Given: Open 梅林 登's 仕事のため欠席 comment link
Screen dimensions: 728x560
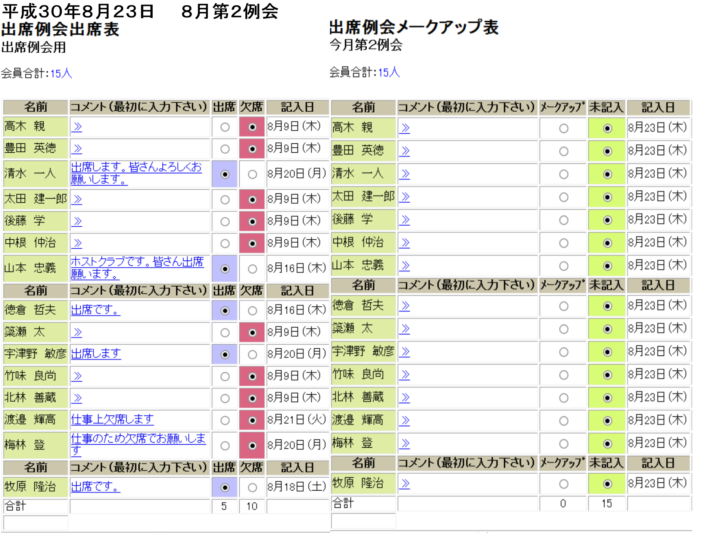Looking at the screenshot, I should (x=138, y=445).
